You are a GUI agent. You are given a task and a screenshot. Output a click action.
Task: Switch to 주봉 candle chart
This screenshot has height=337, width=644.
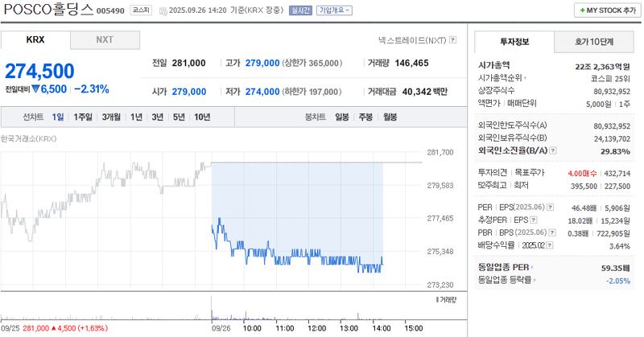coord(365,117)
